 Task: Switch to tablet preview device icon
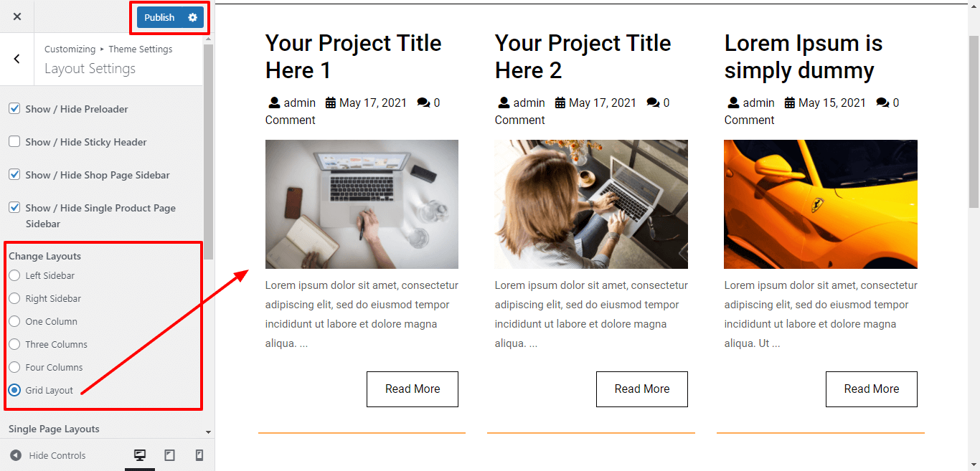tap(169, 455)
